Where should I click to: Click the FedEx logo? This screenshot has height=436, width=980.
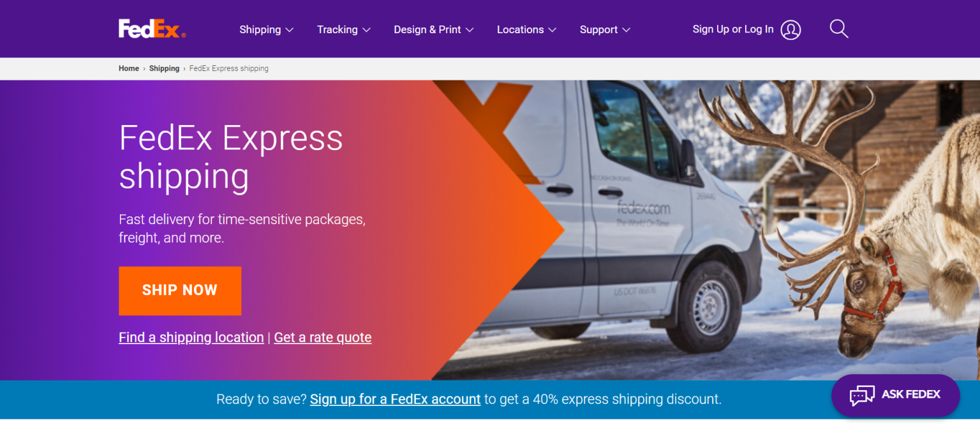coord(152,29)
